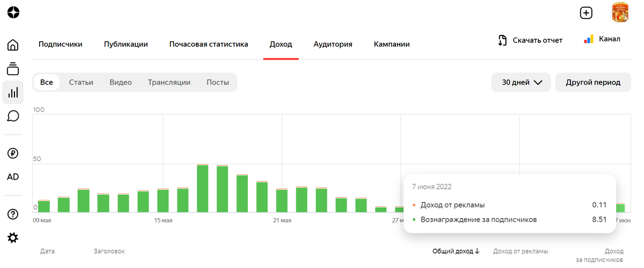Image resolution: width=644 pixels, height=268 pixels.
Task: Switch to the Аудитория tab
Action: (333, 44)
